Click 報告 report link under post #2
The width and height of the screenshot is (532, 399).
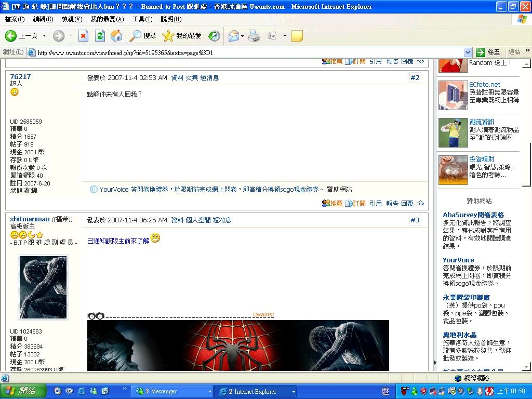coord(392,203)
